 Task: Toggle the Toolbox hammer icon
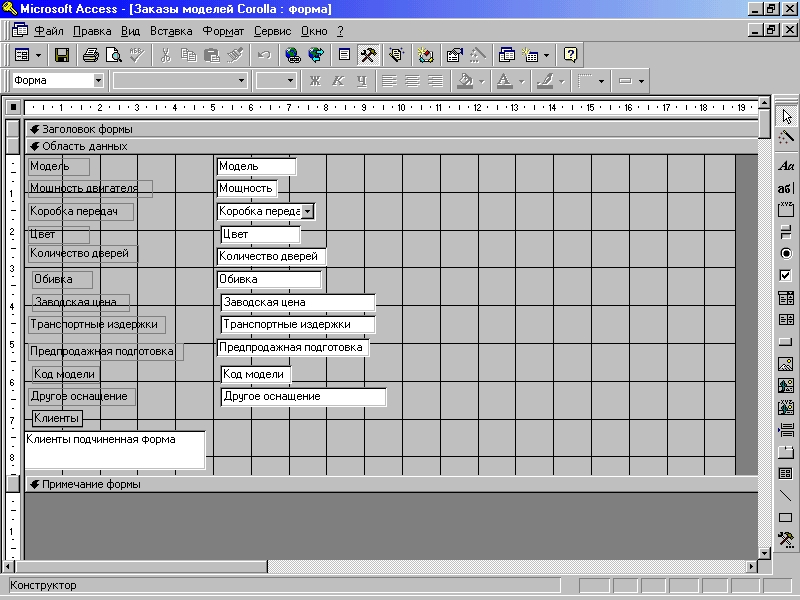point(368,55)
